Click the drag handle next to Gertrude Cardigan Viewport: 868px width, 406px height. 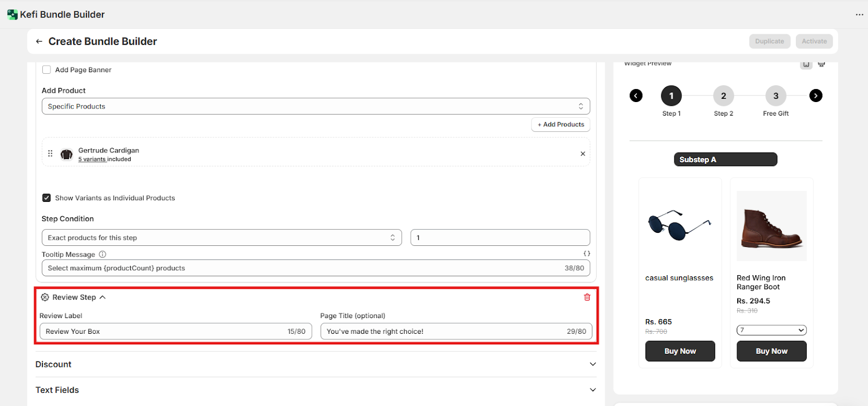pyautogui.click(x=50, y=154)
